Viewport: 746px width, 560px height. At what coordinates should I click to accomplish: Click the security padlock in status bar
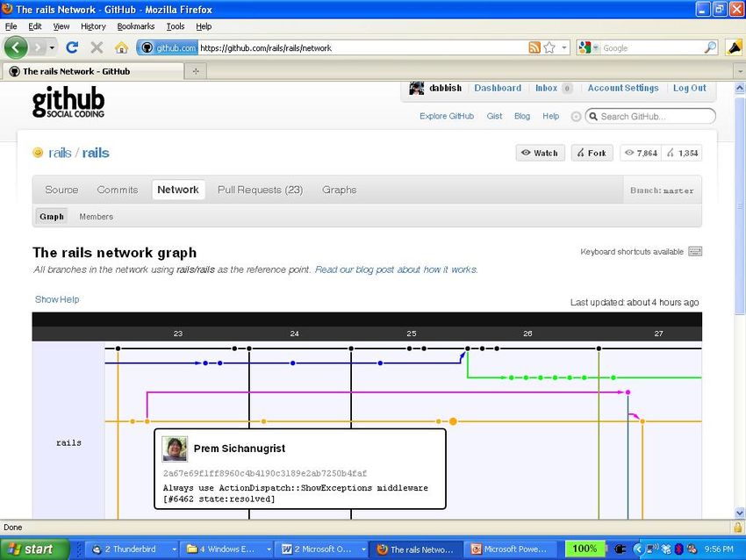(x=737, y=528)
